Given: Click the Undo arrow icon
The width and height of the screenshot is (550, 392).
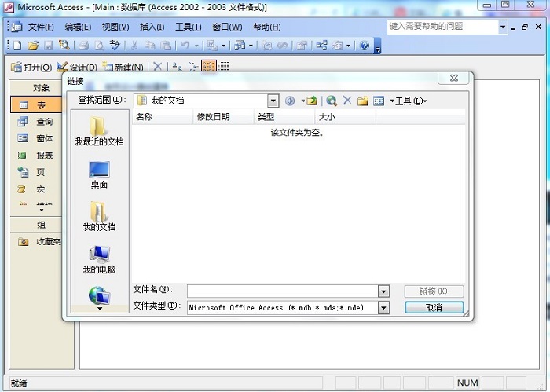Looking at the screenshot, I should tap(185, 46).
